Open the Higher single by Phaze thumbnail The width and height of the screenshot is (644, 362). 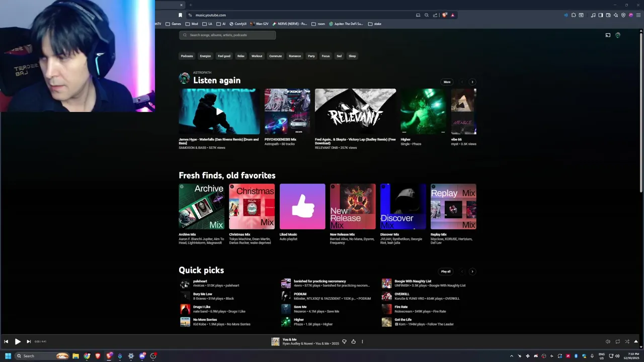423,112
